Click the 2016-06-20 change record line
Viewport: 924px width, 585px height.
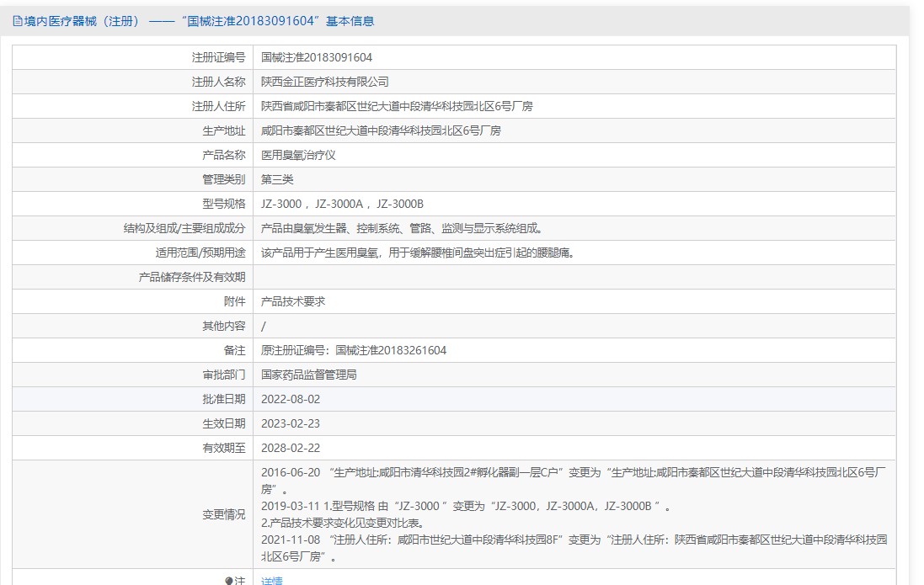tap(574, 481)
